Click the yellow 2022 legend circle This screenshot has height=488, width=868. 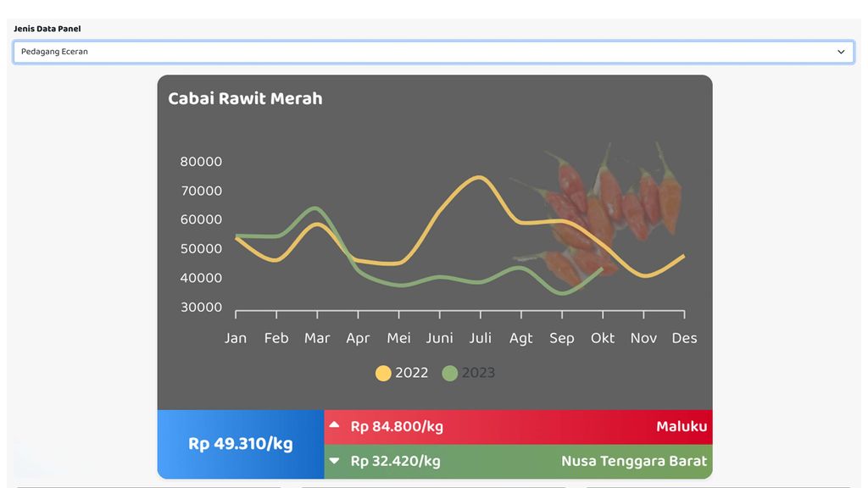pos(383,374)
